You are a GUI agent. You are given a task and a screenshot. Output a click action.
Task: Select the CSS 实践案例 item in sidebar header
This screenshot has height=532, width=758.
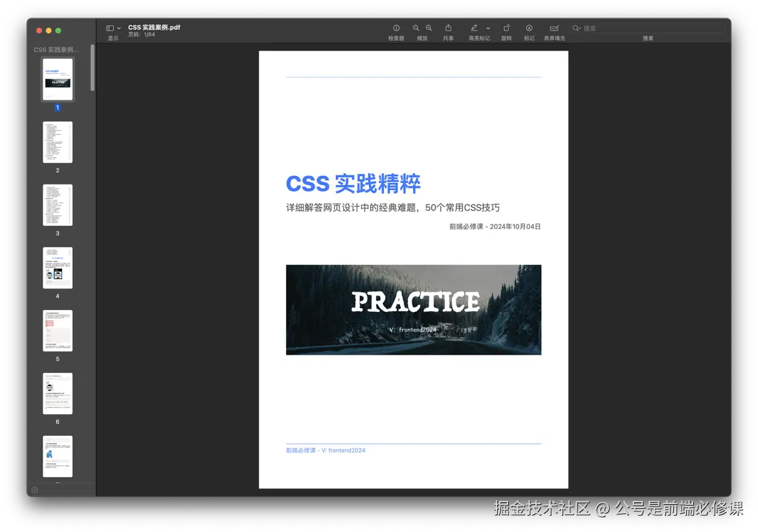57,49
